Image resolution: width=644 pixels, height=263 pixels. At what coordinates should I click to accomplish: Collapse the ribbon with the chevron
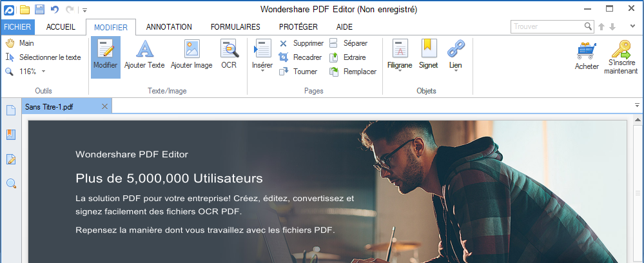click(632, 26)
